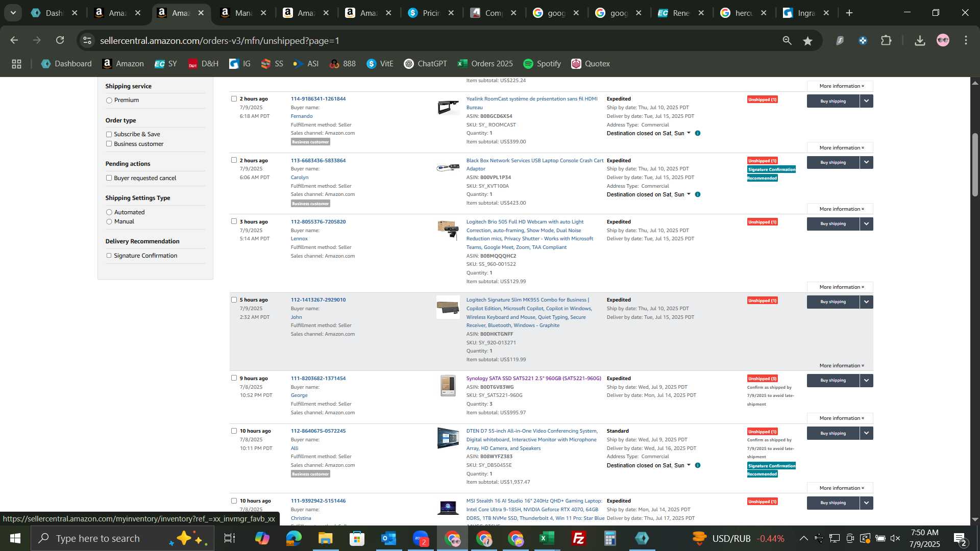This screenshot has width=980, height=551.
Task: Click info icon for Carolyn's order destination
Action: click(698, 194)
